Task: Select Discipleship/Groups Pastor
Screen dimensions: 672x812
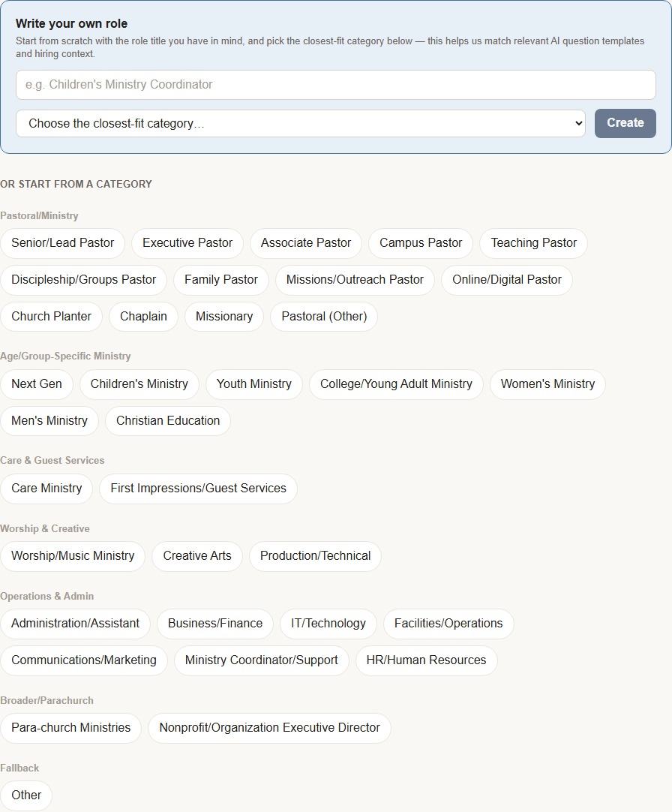Action: [84, 280]
